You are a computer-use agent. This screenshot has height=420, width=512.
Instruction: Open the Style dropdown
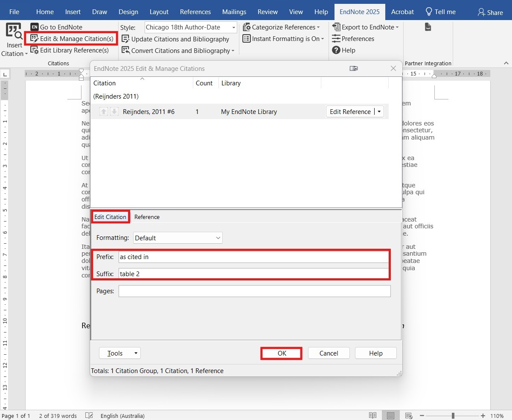point(234,27)
